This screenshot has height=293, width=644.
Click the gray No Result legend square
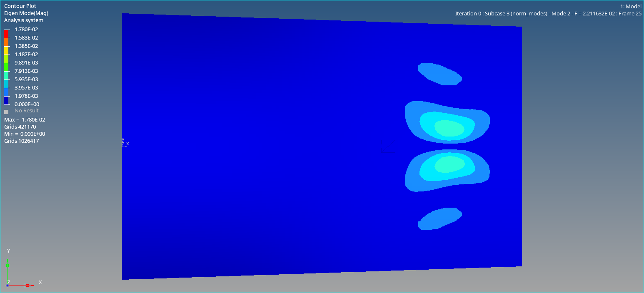(6, 112)
